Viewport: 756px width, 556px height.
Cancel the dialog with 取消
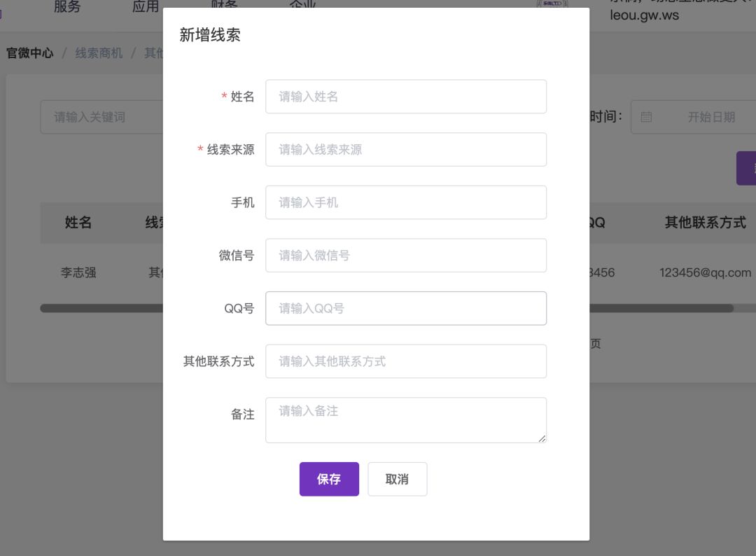pos(397,479)
